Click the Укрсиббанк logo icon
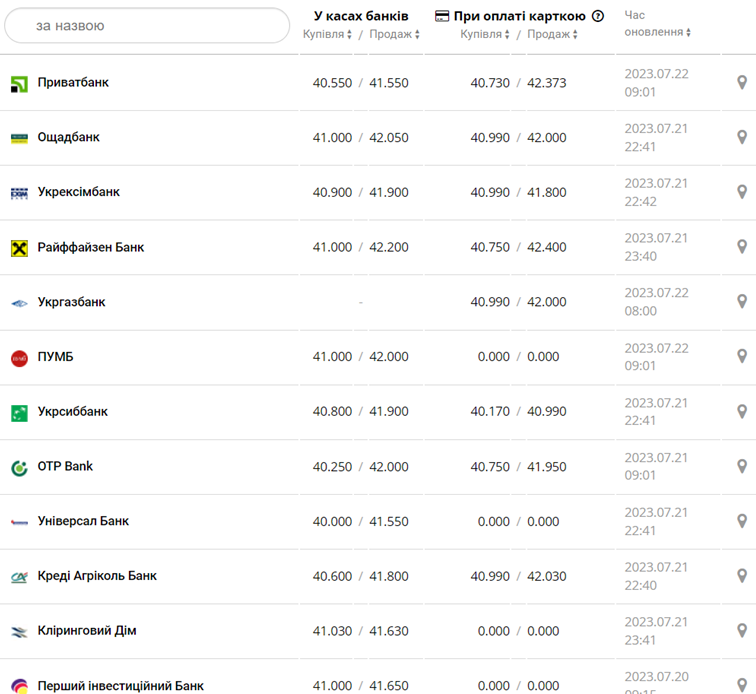756x694 pixels. click(19, 413)
